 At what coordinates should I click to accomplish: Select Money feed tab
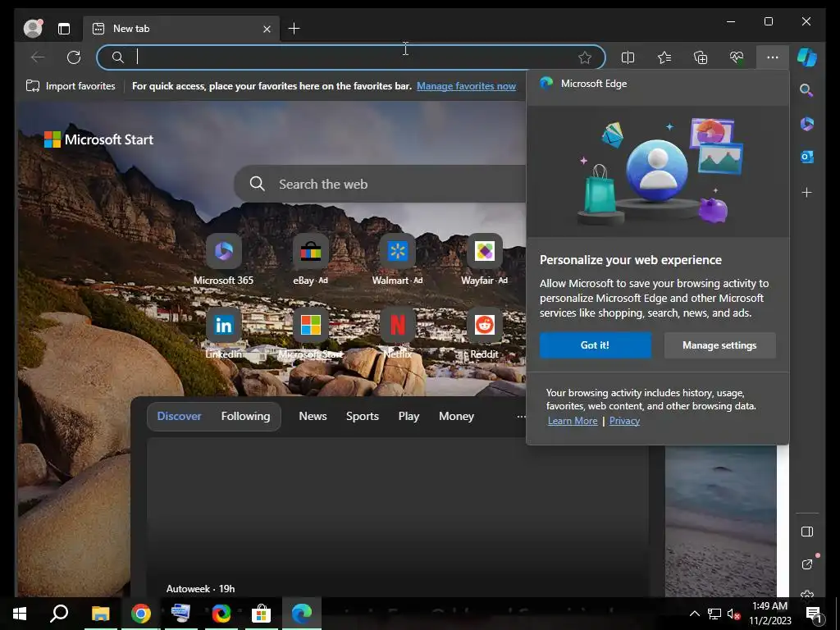(456, 416)
